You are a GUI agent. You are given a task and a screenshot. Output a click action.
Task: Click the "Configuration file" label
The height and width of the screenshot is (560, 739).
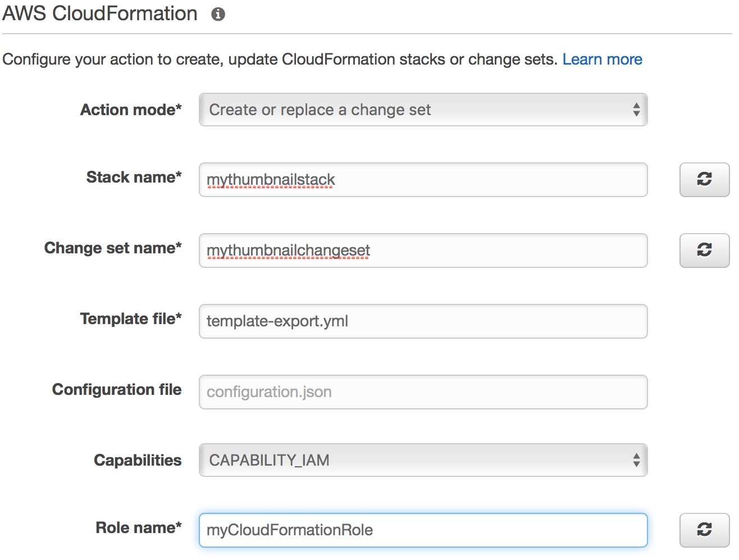117,390
